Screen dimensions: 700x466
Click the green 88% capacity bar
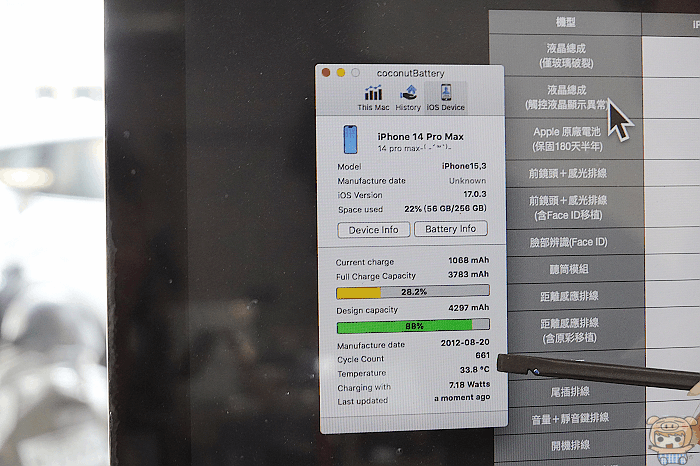413,326
